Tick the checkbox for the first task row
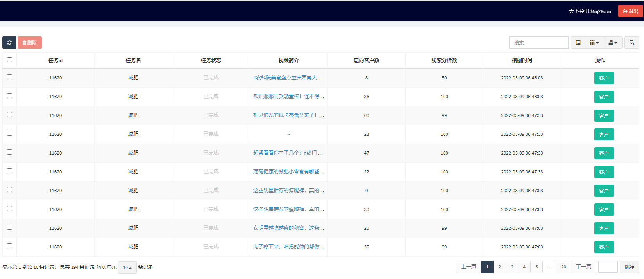The image size is (644, 279). click(x=10, y=77)
